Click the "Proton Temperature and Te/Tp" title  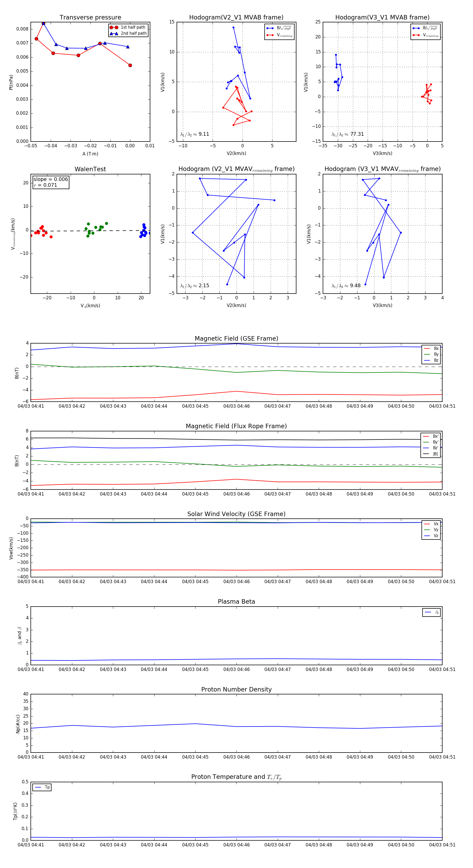236,777
